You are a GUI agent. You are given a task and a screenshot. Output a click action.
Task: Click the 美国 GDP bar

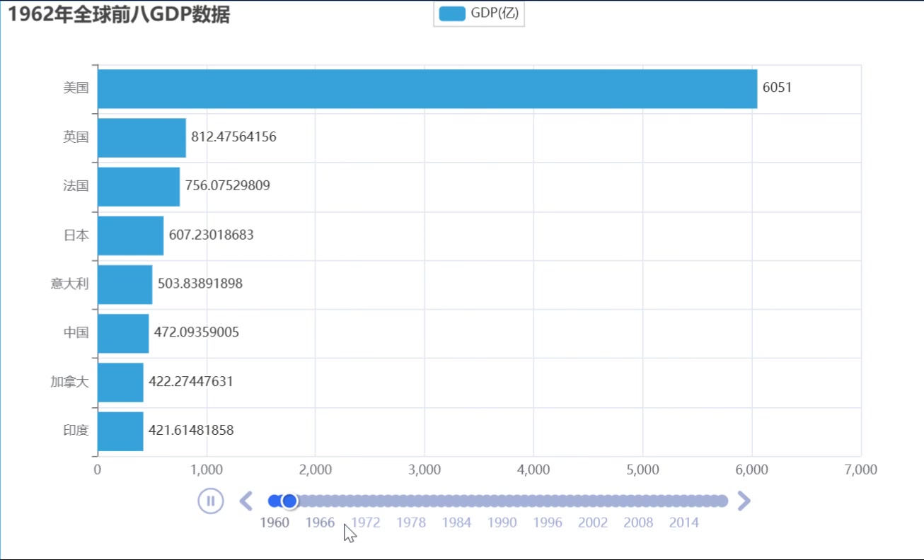[x=427, y=88]
